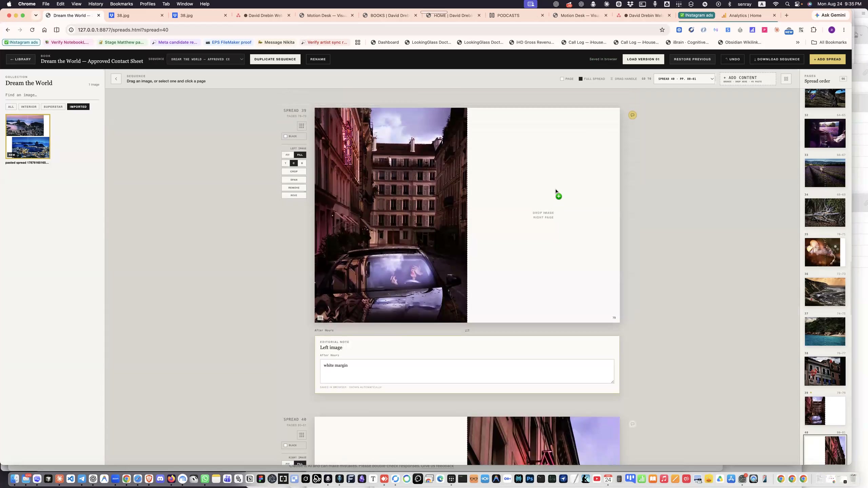
Task: Go to the Chrome home page icon
Action: pos(44,30)
